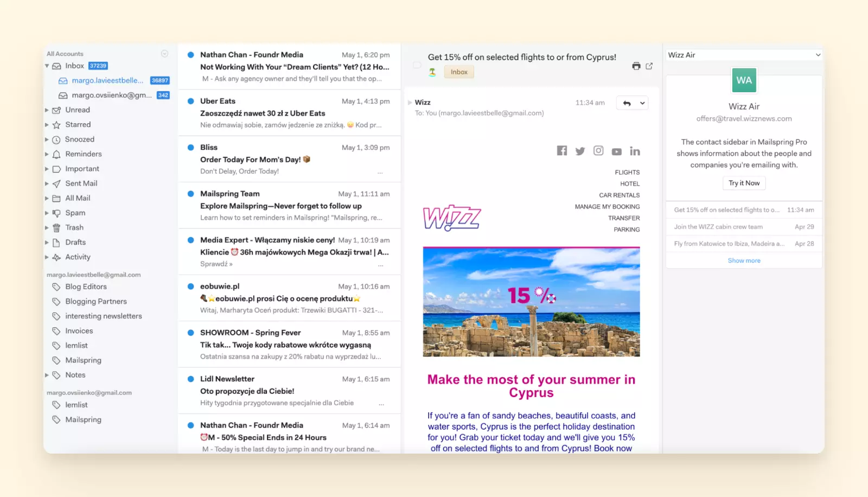Open margo.lavieestbelle inbox account
Screen dimensions: 868x497
coord(107,81)
